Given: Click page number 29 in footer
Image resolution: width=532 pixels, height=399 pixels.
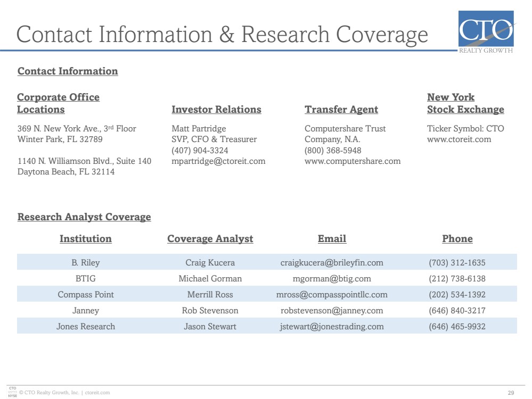Looking at the screenshot, I should tap(511, 393).
